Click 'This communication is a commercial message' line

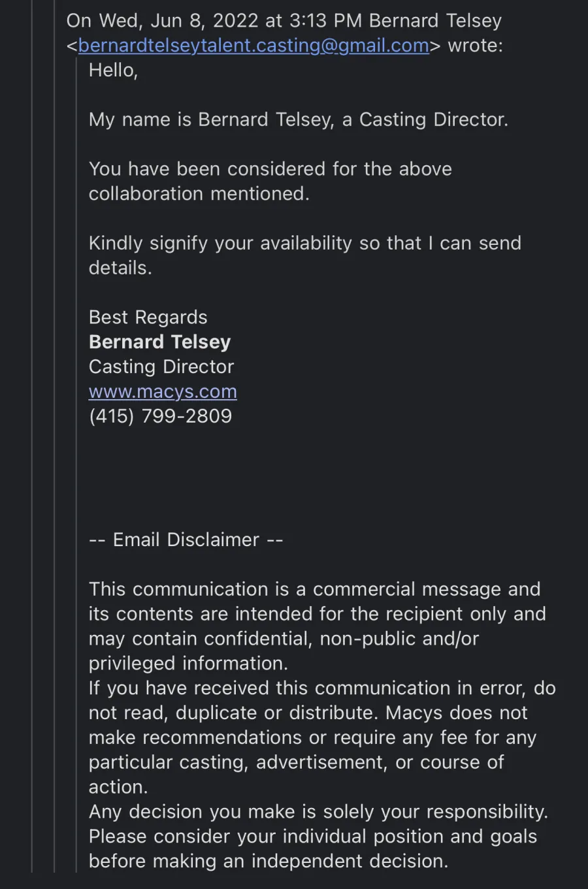[x=315, y=589]
